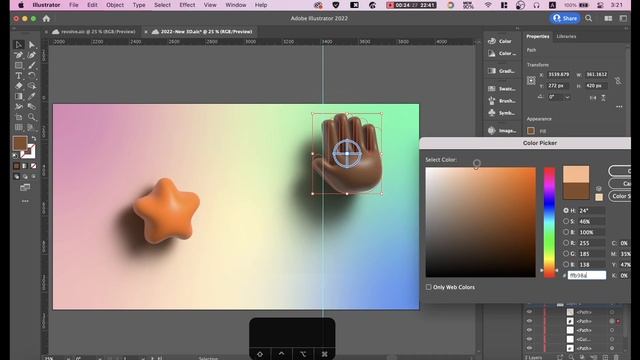Hide the top Path layer eye icon
This screenshot has height=360, width=640.
[529, 312]
